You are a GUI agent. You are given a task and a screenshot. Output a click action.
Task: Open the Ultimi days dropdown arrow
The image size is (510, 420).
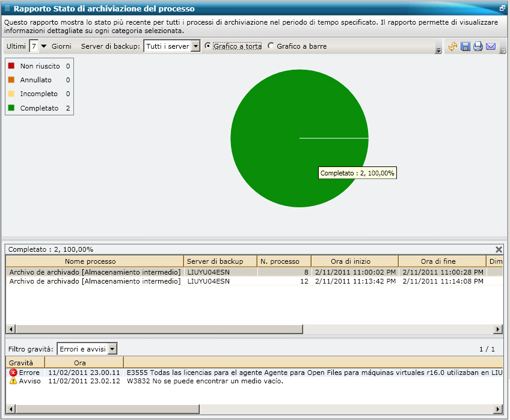pos(43,46)
